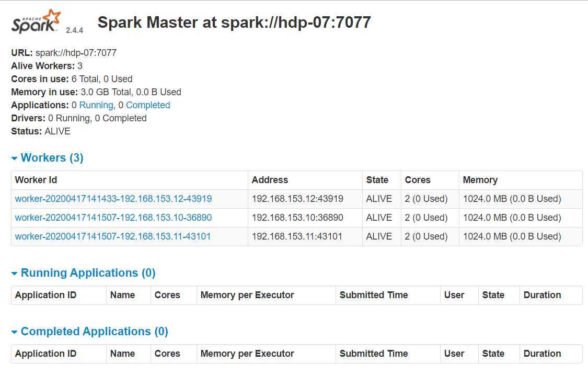Click the URL: spark://hdp-07:7077 line
The width and height of the screenshot is (588, 374).
64,52
